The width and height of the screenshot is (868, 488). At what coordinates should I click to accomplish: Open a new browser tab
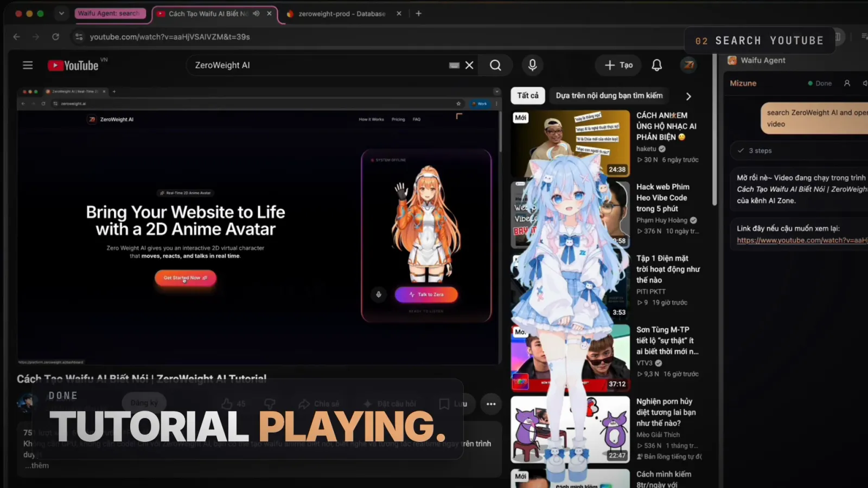(x=418, y=14)
